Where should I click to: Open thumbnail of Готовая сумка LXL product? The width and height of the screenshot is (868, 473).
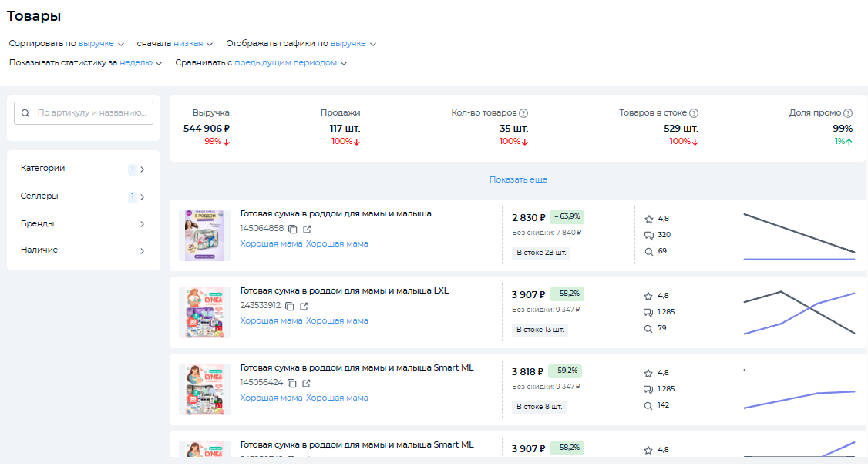click(x=205, y=312)
